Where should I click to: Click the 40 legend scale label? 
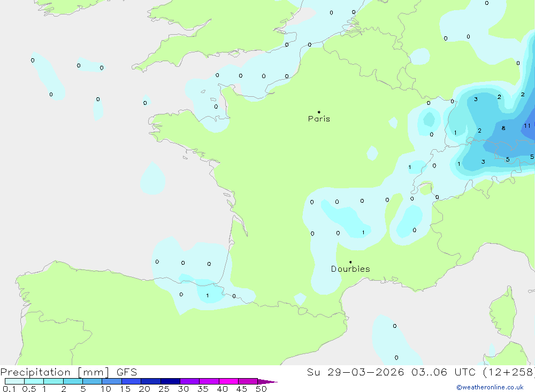(223, 389)
